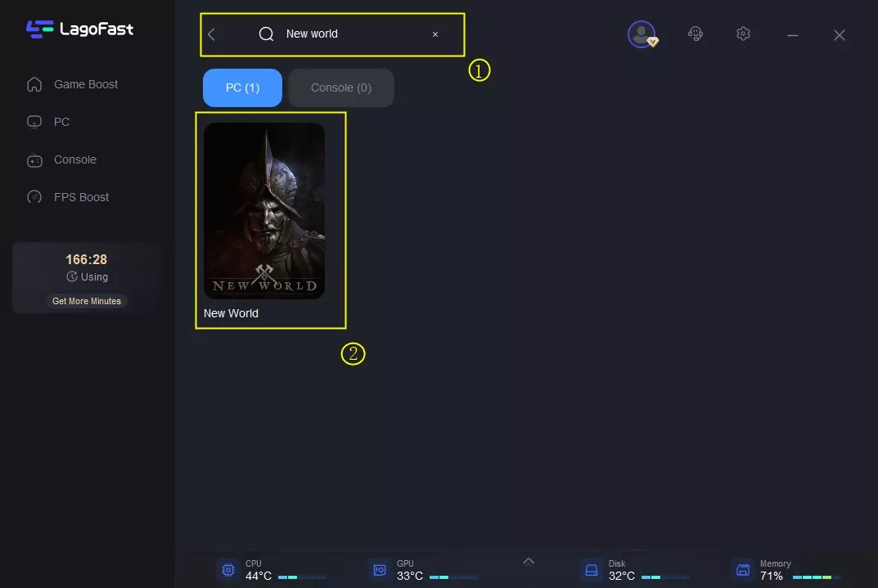Click Get More Minutes button
The height and width of the screenshot is (588, 878).
(87, 301)
